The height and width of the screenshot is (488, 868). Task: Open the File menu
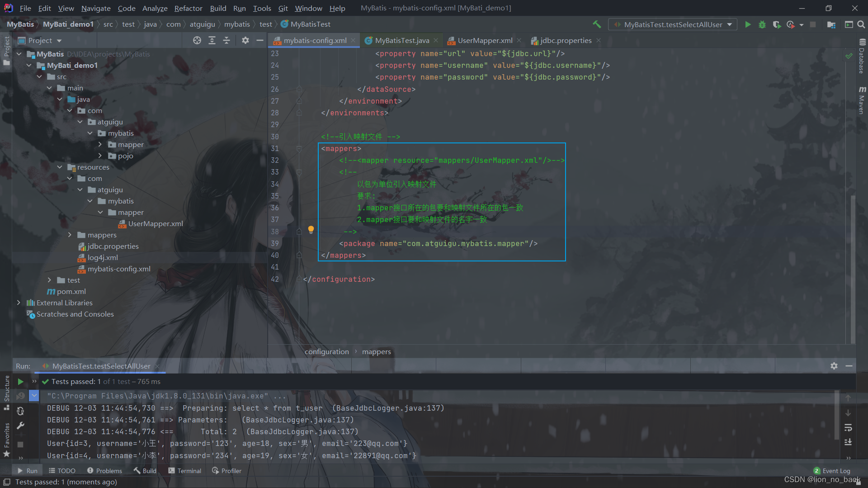25,8
